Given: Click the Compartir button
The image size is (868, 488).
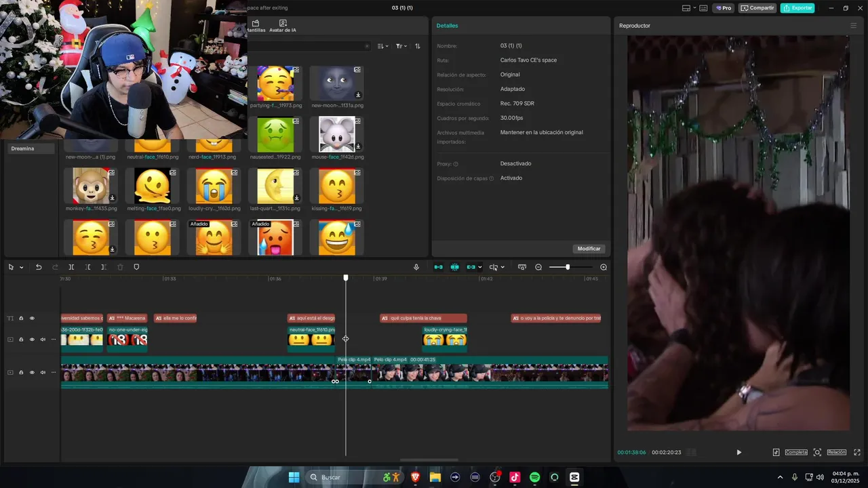Looking at the screenshot, I should [757, 8].
